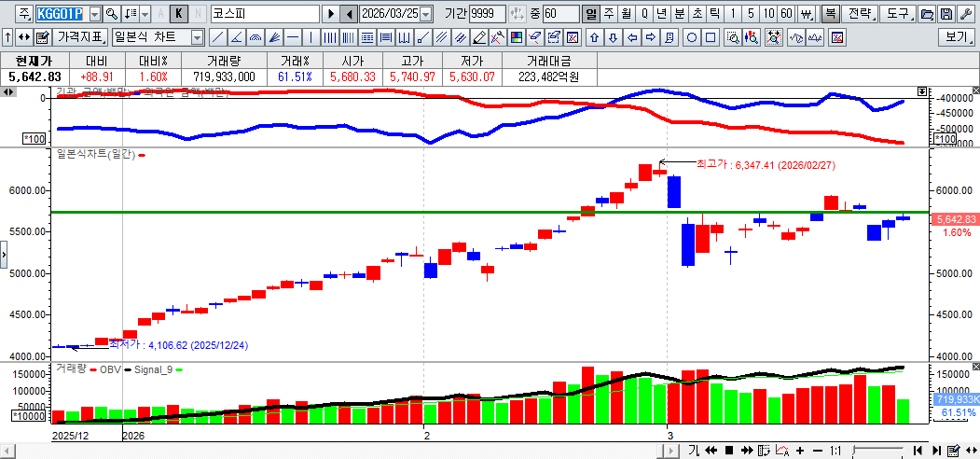Image resolution: width=980 pixels, height=459 pixels.
Task: Open the date 2026/03/25 dropdown
Action: click(426, 14)
